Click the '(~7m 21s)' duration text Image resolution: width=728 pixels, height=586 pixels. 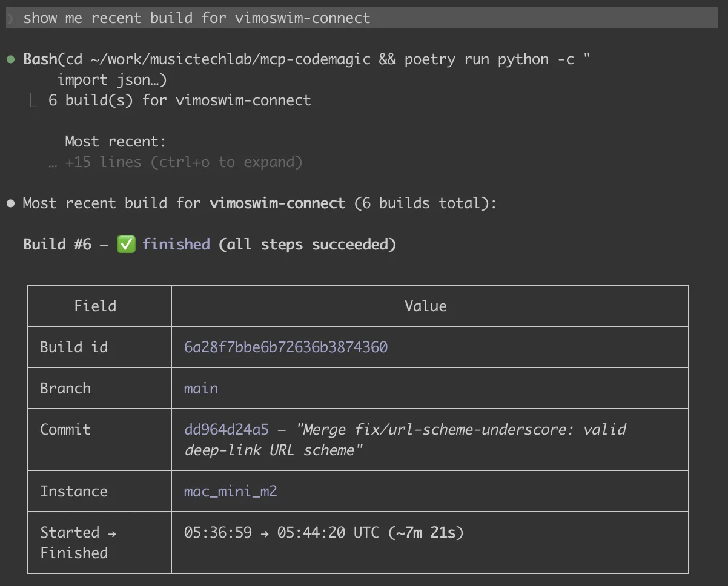426,532
